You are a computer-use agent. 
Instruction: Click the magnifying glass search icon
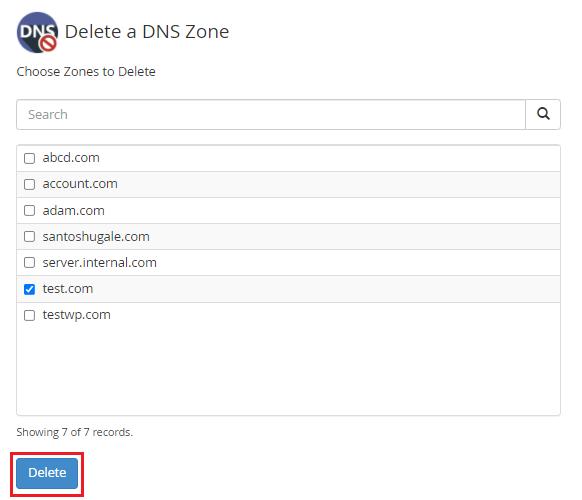click(x=543, y=114)
